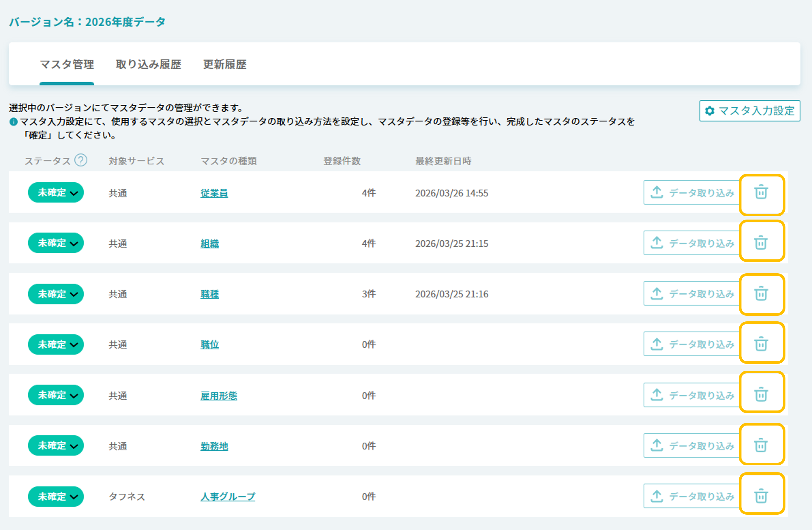Click the ステータス column header
Image resolution: width=812 pixels, height=530 pixels.
coord(48,161)
